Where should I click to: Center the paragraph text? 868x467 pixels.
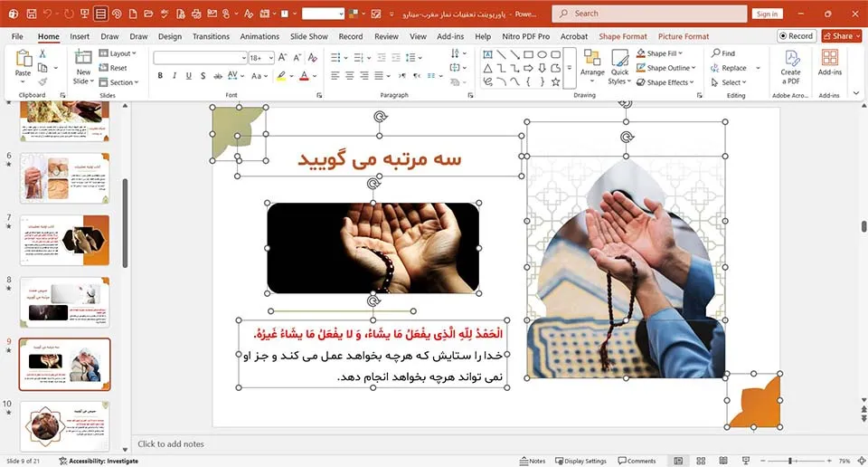(350, 75)
